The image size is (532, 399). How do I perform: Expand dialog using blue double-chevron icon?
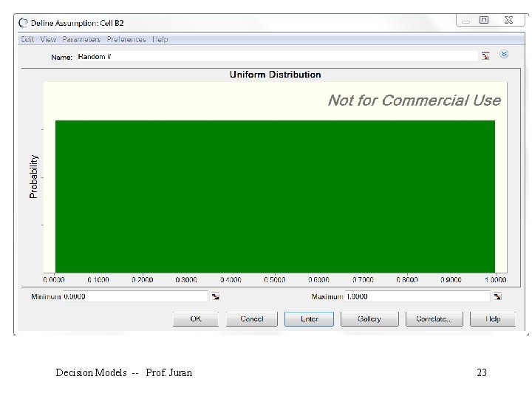tap(504, 54)
